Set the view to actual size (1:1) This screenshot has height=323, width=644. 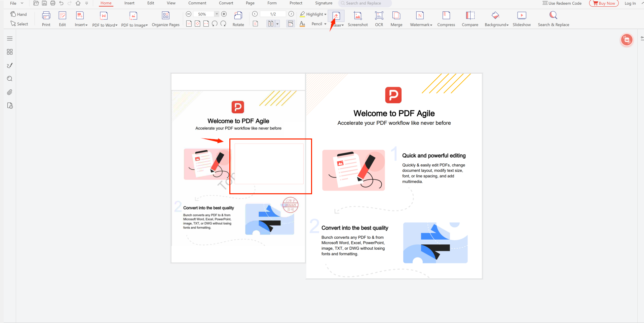pos(189,24)
